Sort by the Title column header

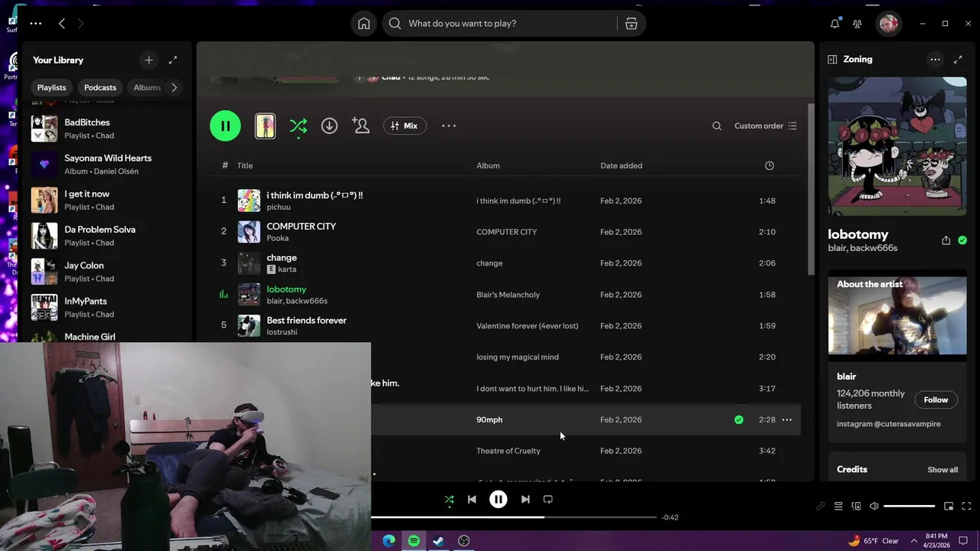[x=245, y=165]
